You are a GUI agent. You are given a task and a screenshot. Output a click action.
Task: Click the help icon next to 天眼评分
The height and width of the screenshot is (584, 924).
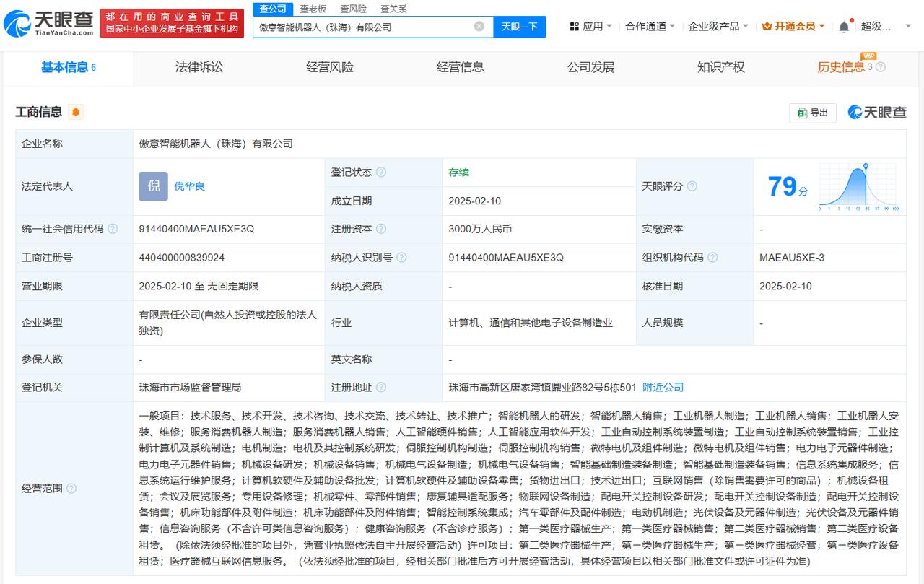692,186
